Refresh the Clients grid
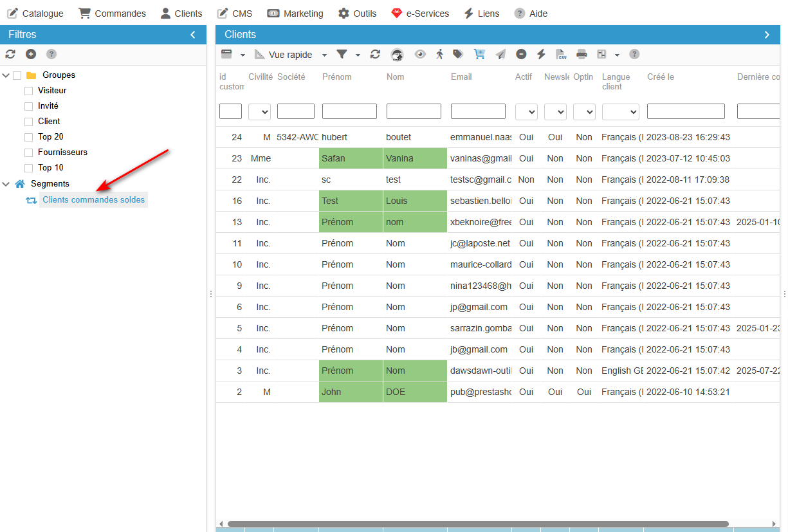 [376, 55]
